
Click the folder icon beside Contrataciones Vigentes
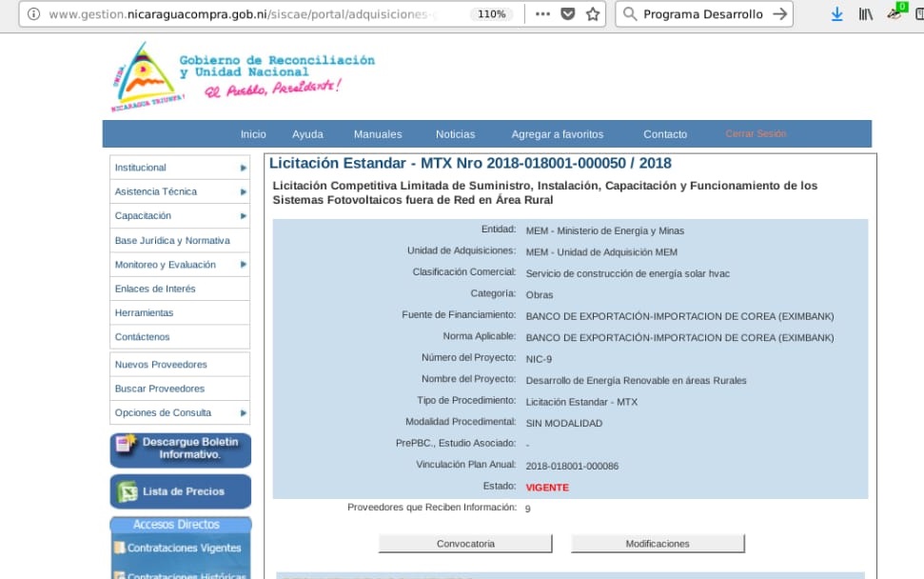click(x=120, y=548)
